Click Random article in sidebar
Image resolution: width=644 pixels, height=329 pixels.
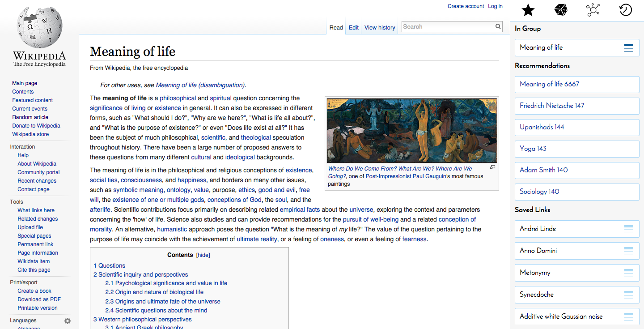(30, 117)
